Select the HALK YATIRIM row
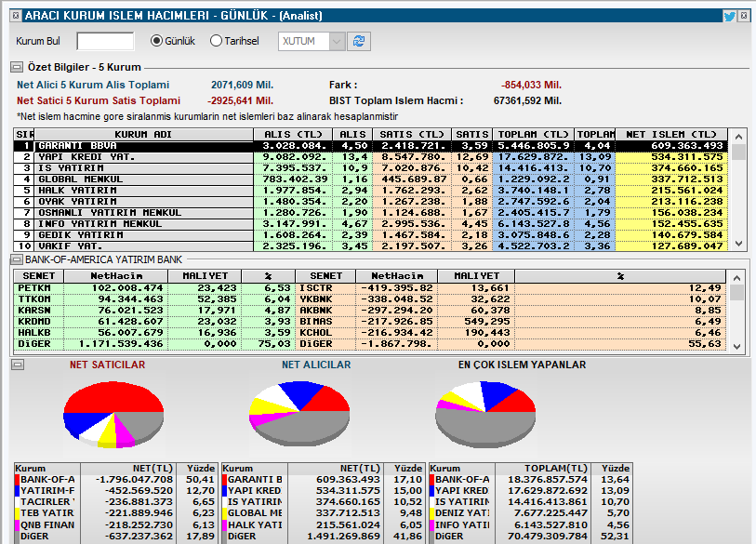The image size is (756, 544). (370, 190)
